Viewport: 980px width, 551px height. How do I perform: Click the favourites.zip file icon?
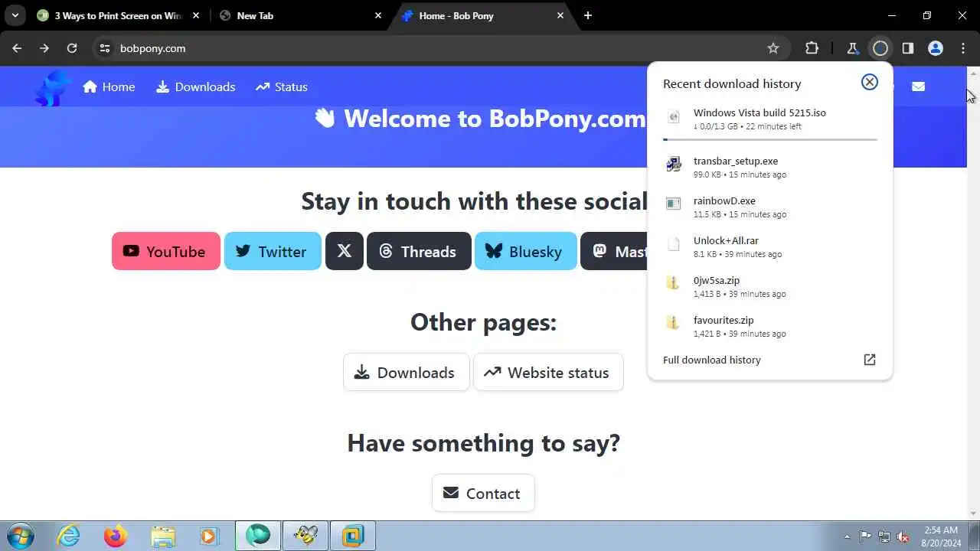click(x=674, y=323)
